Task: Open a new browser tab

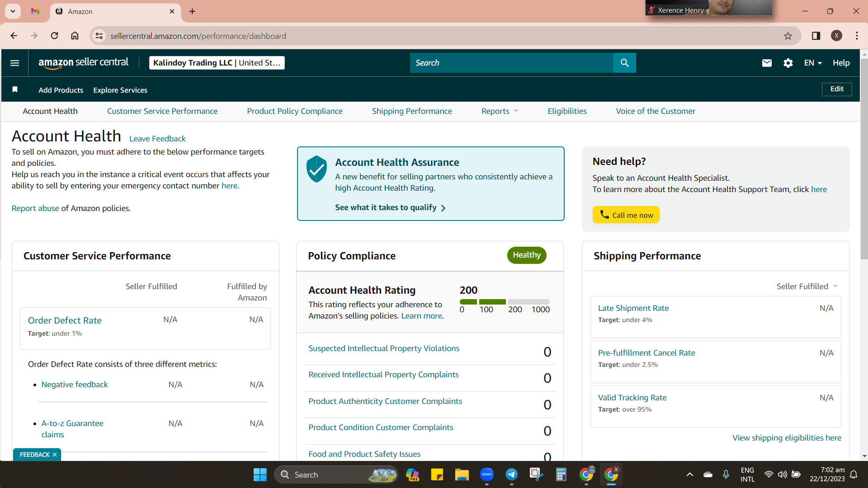Action: click(192, 11)
